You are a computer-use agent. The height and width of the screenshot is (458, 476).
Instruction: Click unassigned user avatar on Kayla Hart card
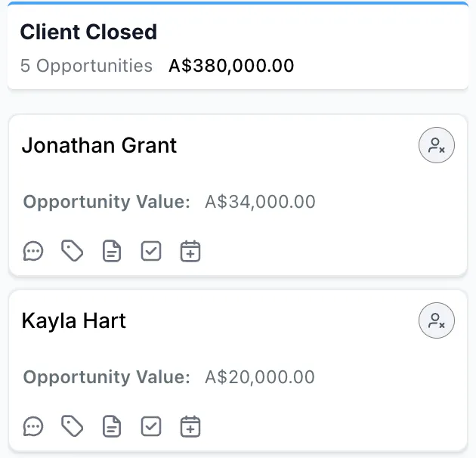437,320
